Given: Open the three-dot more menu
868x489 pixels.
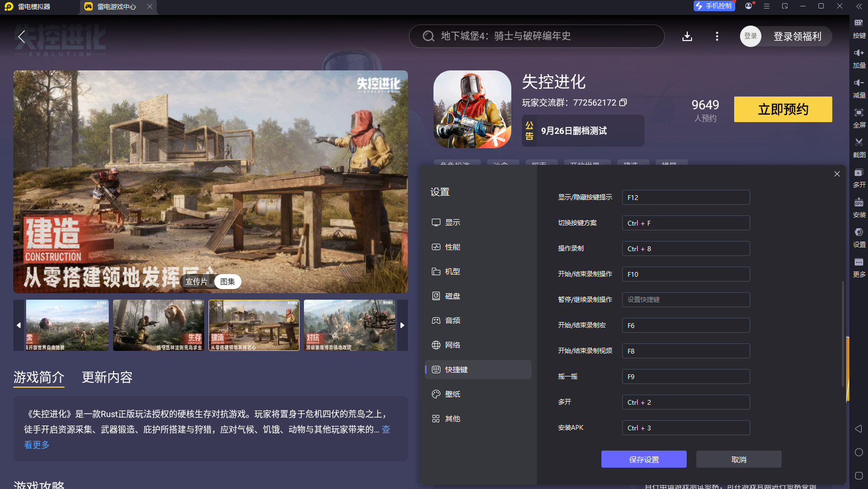Looking at the screenshot, I should point(717,36).
